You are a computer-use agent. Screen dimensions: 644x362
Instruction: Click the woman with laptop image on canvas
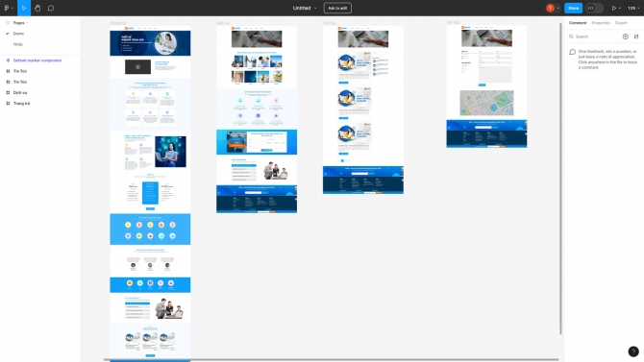pyautogui.click(x=170, y=152)
